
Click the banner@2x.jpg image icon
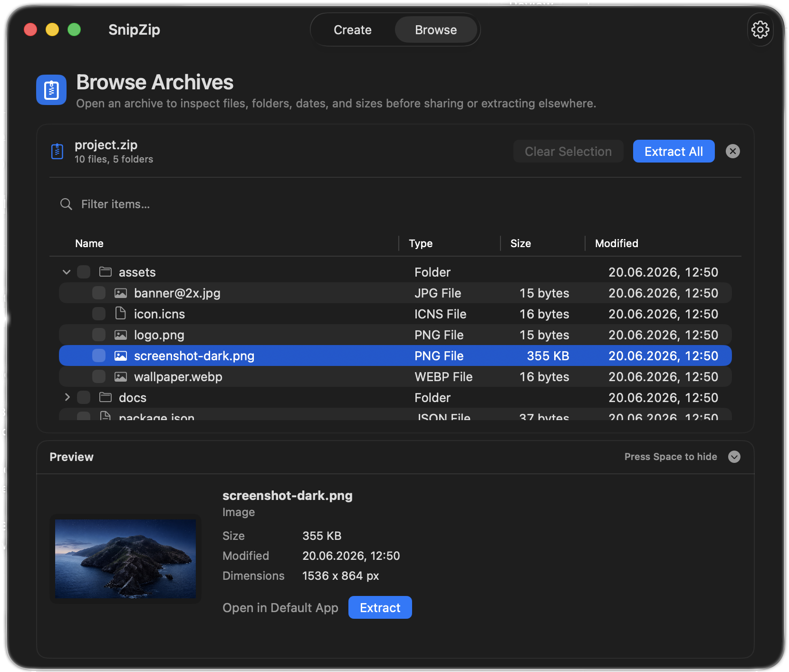[121, 293]
